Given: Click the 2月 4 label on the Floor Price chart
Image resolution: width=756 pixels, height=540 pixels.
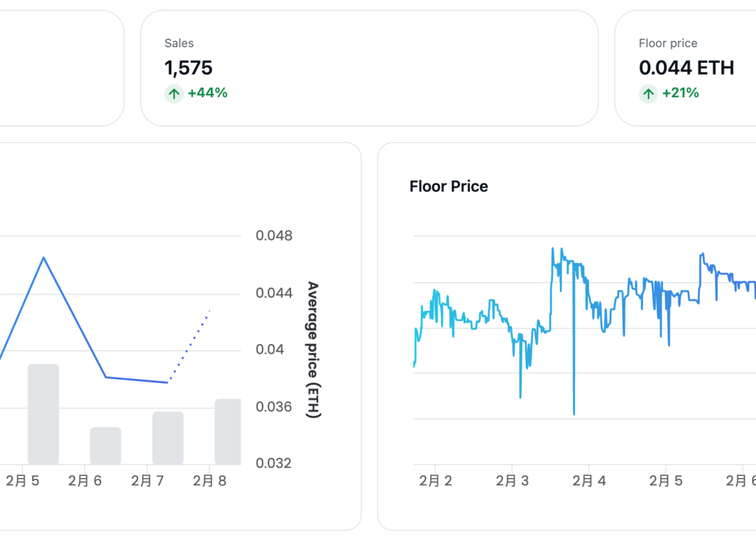Looking at the screenshot, I should click(588, 481).
